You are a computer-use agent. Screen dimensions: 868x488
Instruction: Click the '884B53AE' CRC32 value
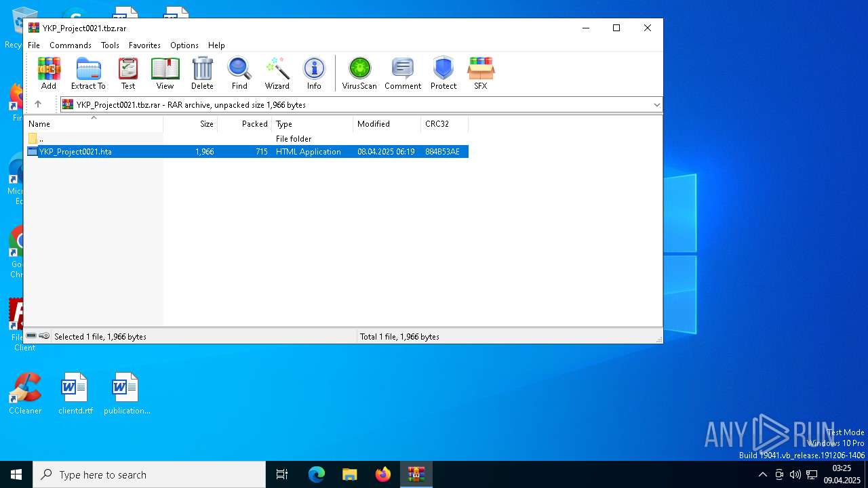coord(442,152)
